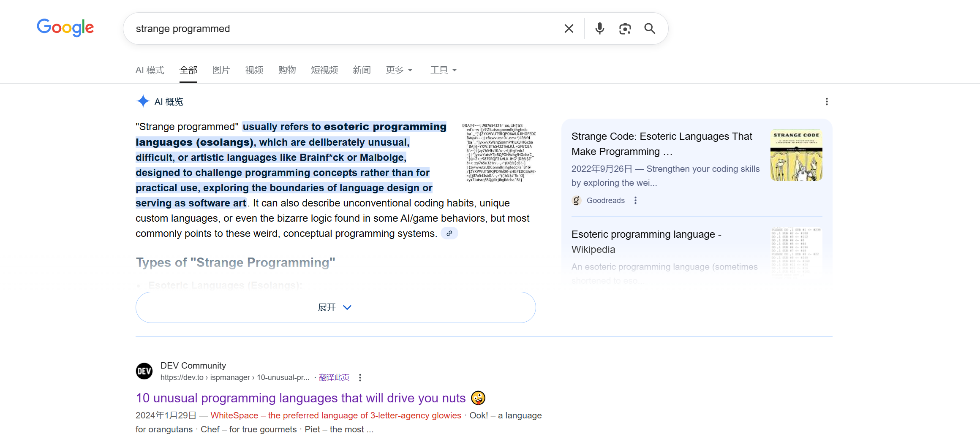The width and height of the screenshot is (980, 445).
Task: Click the 翻译此页 link
Action: point(334,377)
